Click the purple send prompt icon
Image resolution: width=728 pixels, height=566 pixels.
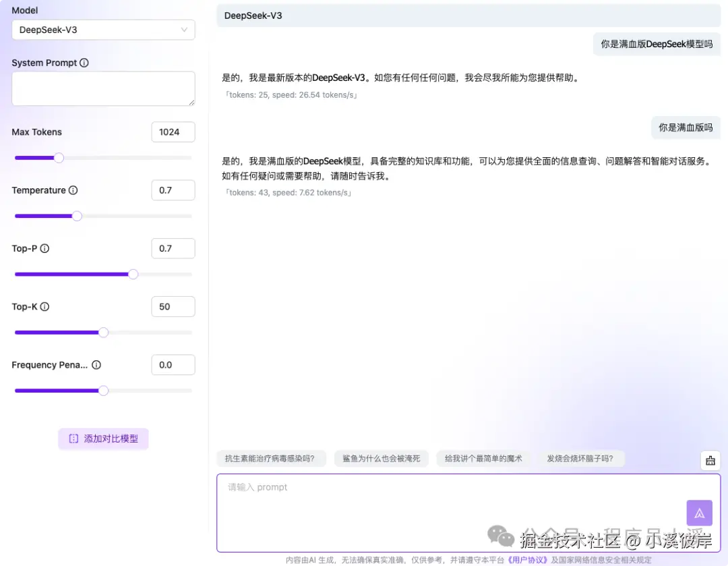coord(699,513)
